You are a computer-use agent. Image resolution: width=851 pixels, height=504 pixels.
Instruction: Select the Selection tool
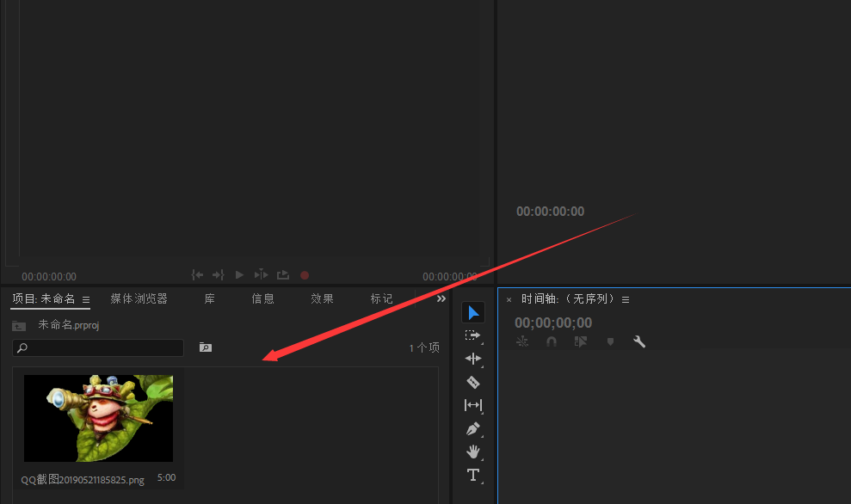click(x=473, y=312)
